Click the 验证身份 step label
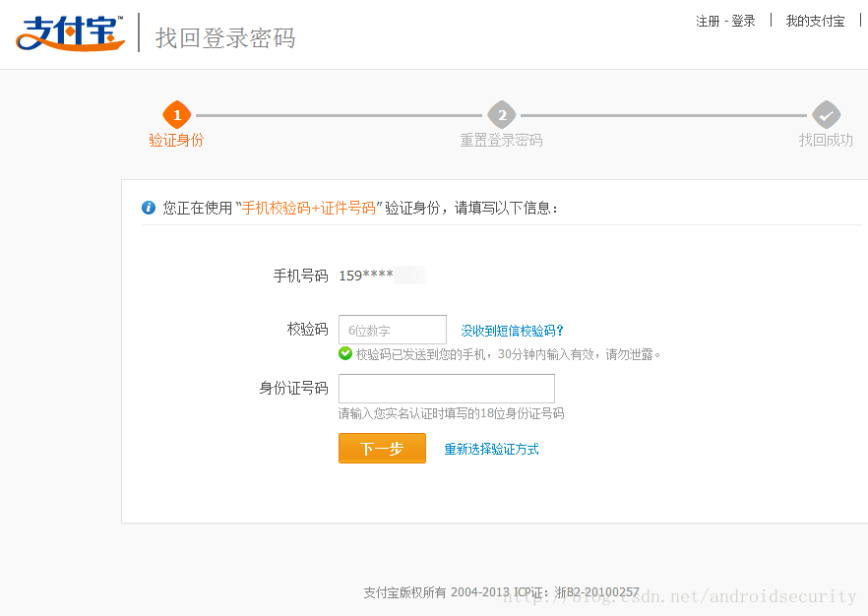Viewport: 868px width, 616px height. tap(176, 140)
